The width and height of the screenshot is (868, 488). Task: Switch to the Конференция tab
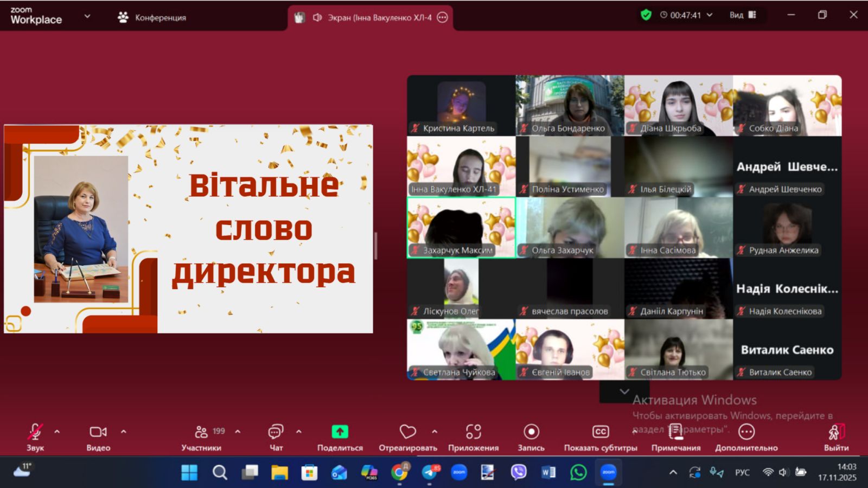[x=152, y=18]
